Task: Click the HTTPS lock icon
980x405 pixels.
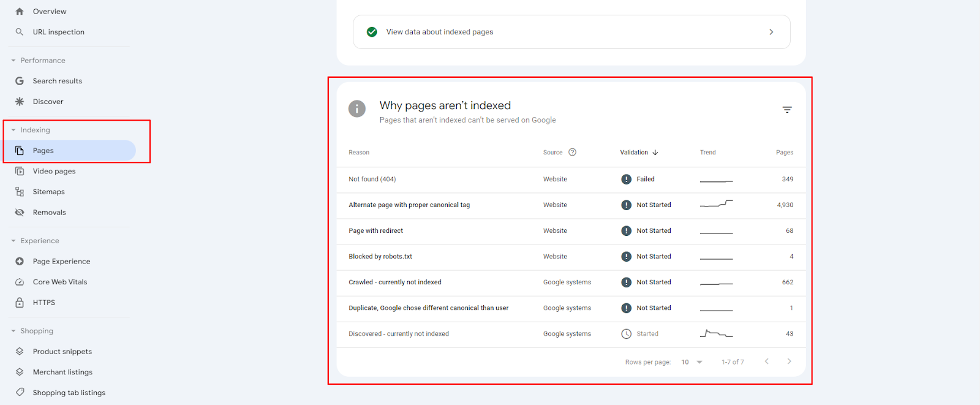Action: click(20, 303)
